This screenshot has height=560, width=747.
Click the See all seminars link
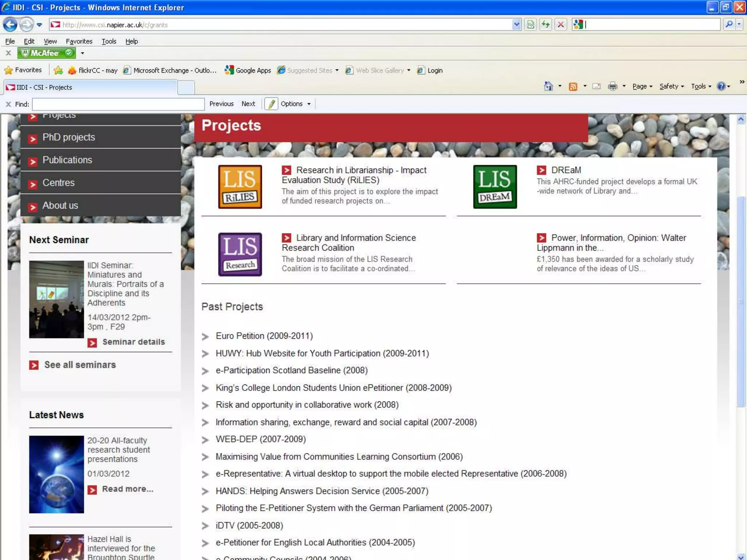[80, 365]
